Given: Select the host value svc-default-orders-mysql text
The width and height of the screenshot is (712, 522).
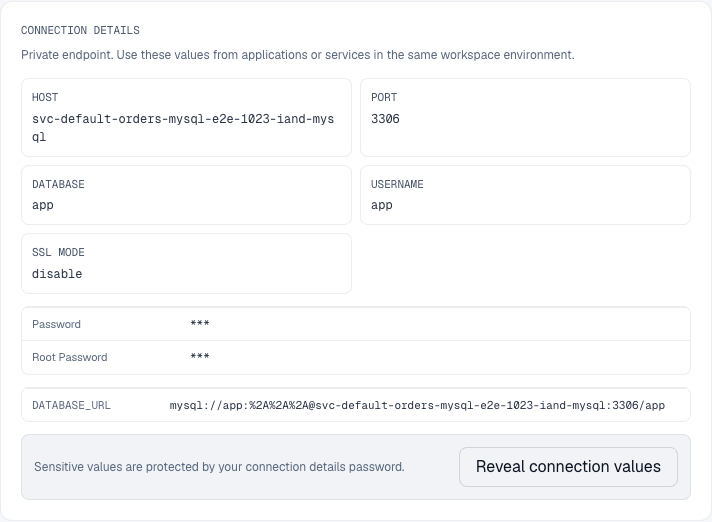Looking at the screenshot, I should [183, 128].
